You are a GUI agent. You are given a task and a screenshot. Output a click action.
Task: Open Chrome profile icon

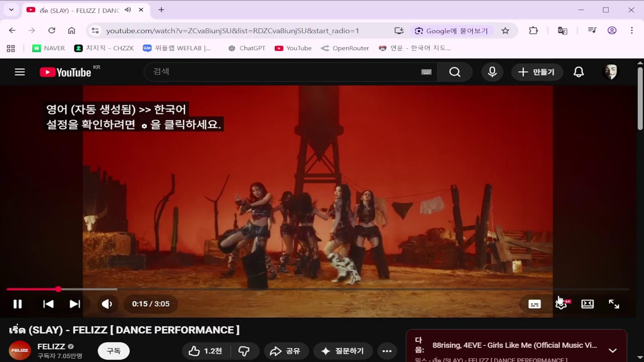tap(612, 31)
